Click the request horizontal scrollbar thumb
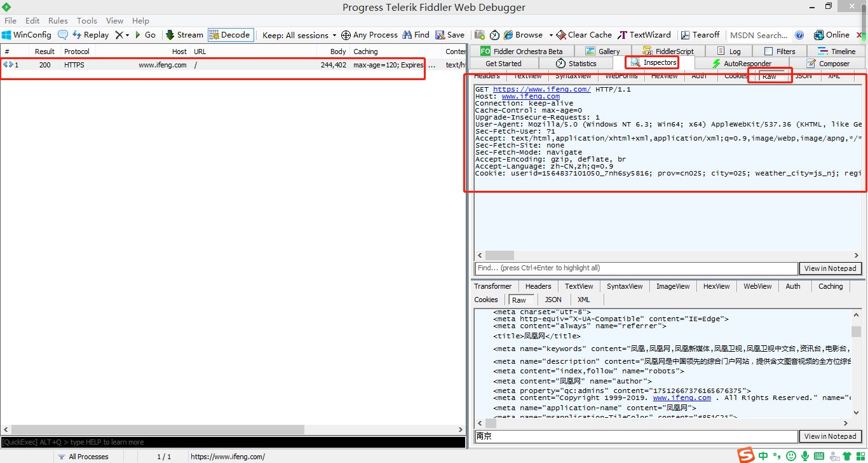 pyautogui.click(x=500, y=255)
